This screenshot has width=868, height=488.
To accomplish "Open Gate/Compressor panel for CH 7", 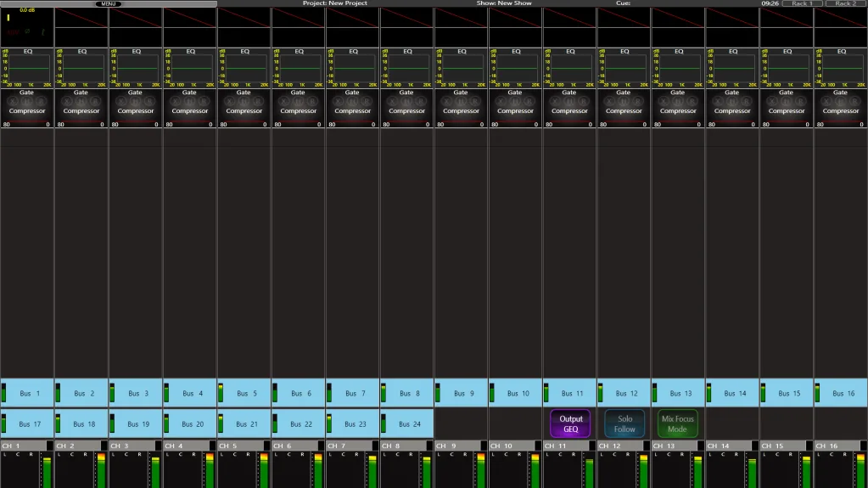I will [x=353, y=108].
